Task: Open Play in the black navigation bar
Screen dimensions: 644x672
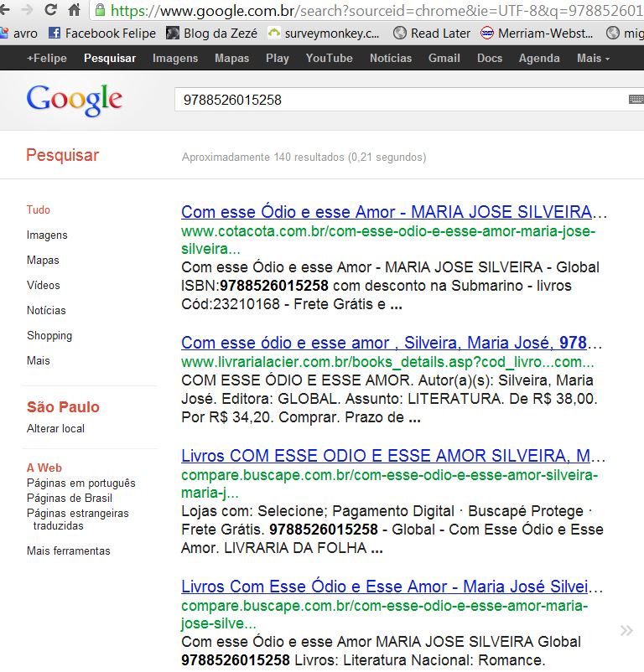Action: [278, 58]
